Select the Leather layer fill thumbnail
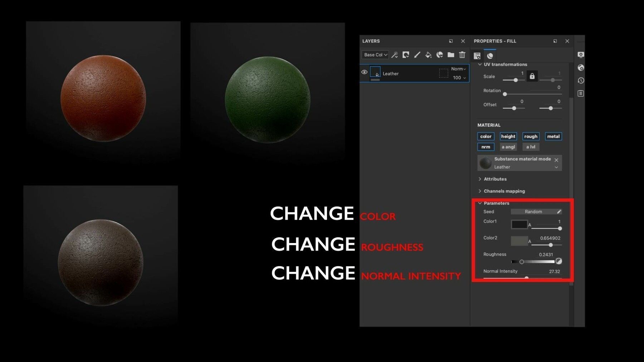Viewport: 644px width, 362px height. click(375, 72)
